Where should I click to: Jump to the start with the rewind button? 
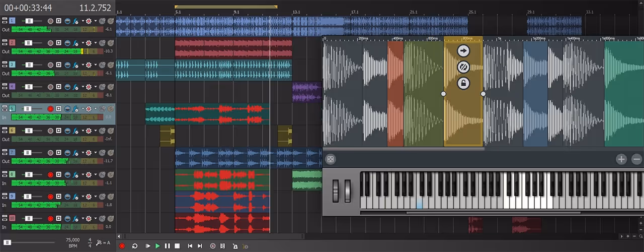(x=190, y=246)
